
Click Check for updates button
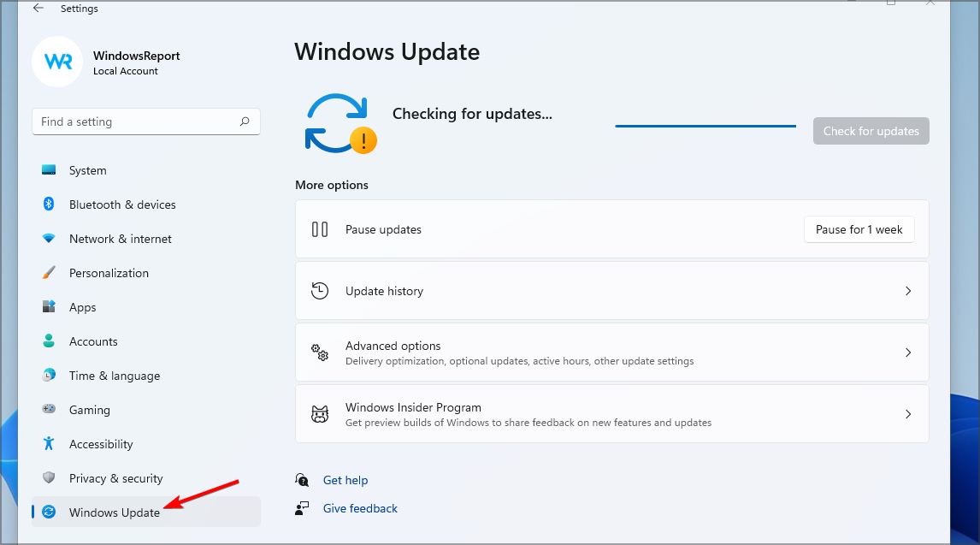[871, 131]
